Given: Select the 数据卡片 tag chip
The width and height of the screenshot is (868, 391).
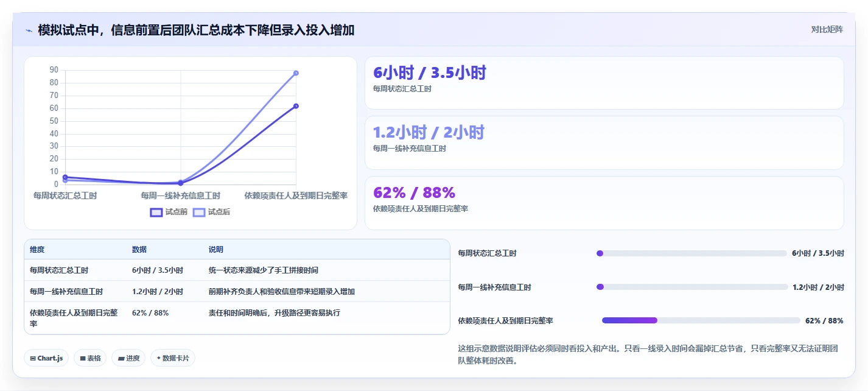Looking at the screenshot, I should [x=173, y=358].
